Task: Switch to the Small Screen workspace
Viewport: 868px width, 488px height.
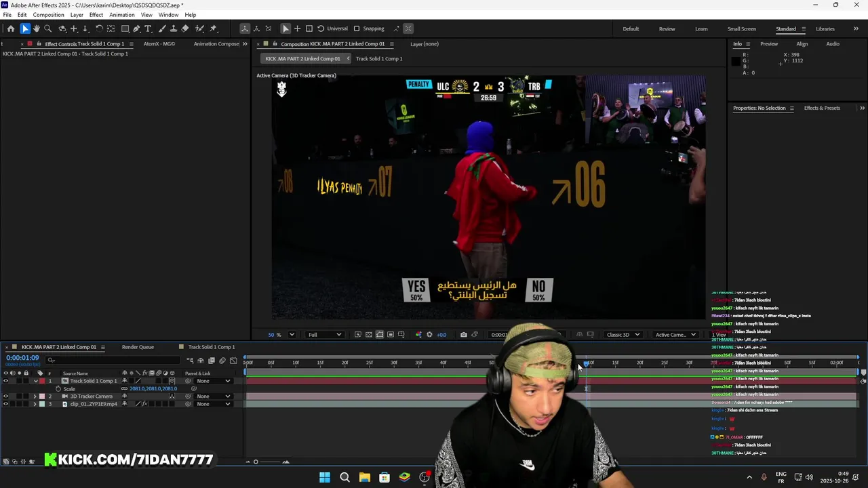Action: point(742,28)
